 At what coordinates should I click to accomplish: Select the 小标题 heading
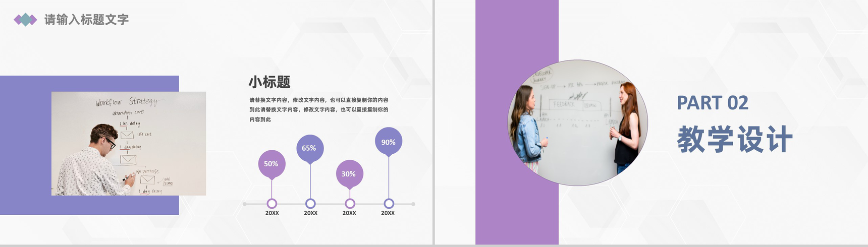(269, 82)
